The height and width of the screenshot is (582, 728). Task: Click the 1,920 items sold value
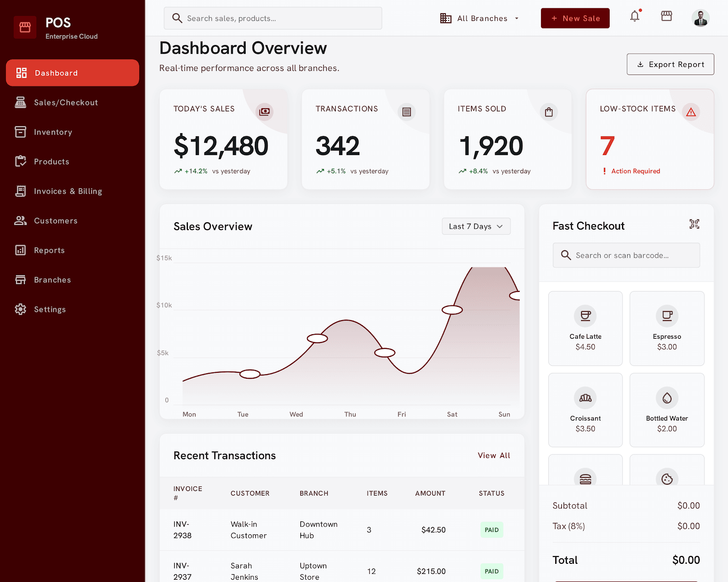pyautogui.click(x=491, y=146)
